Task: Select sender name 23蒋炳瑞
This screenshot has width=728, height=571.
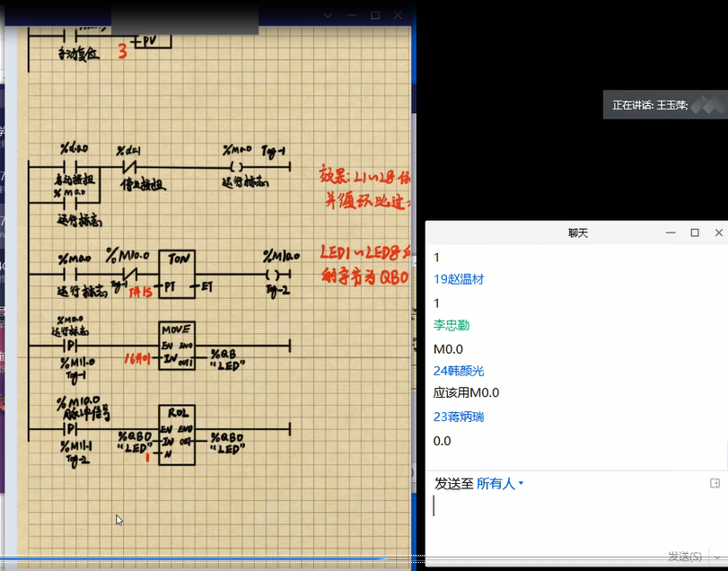Action: 458,417
